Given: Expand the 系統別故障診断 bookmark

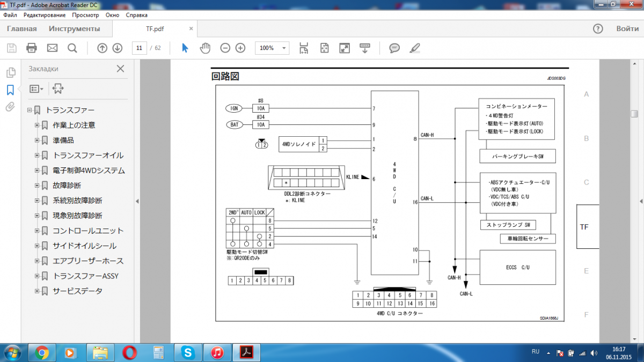Looking at the screenshot, I should click(38, 201).
